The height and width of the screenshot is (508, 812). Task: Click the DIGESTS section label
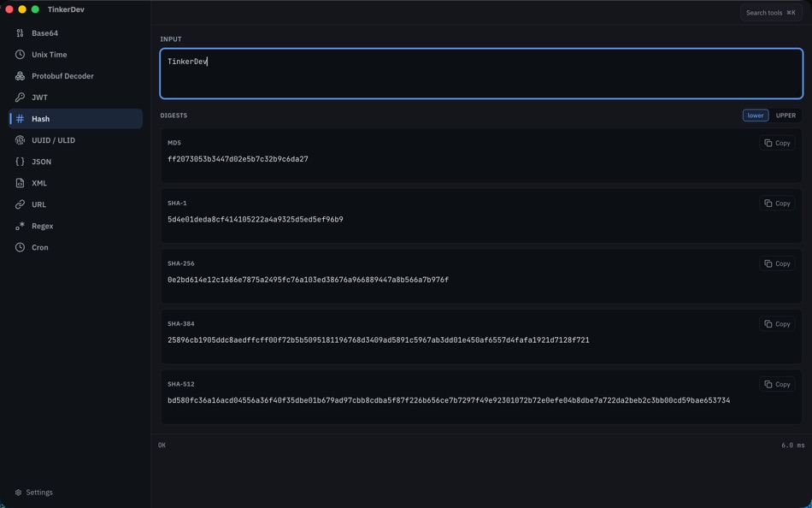click(174, 115)
